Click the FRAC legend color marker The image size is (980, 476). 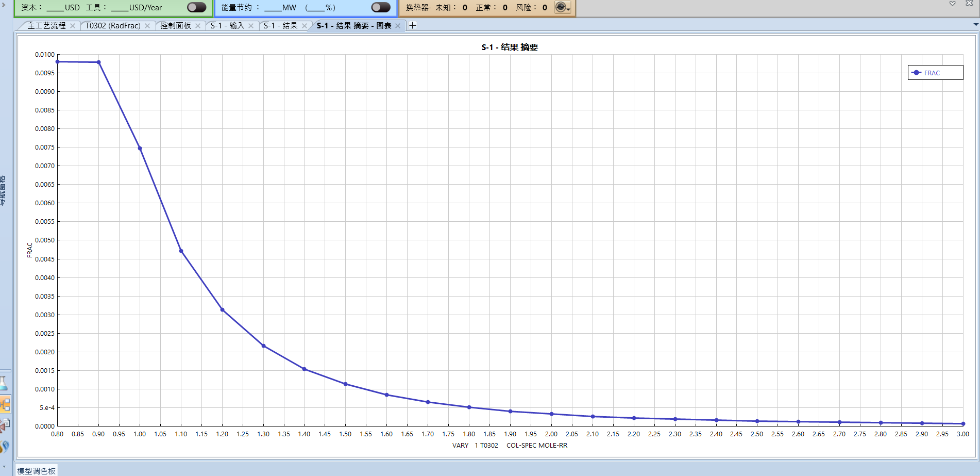[x=916, y=73]
